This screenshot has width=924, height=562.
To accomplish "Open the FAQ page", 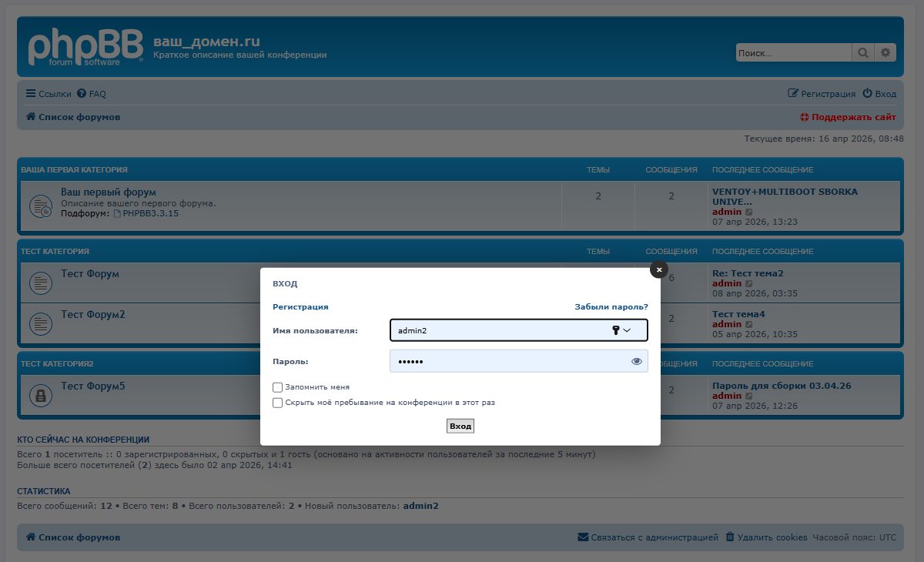I will pos(92,94).
